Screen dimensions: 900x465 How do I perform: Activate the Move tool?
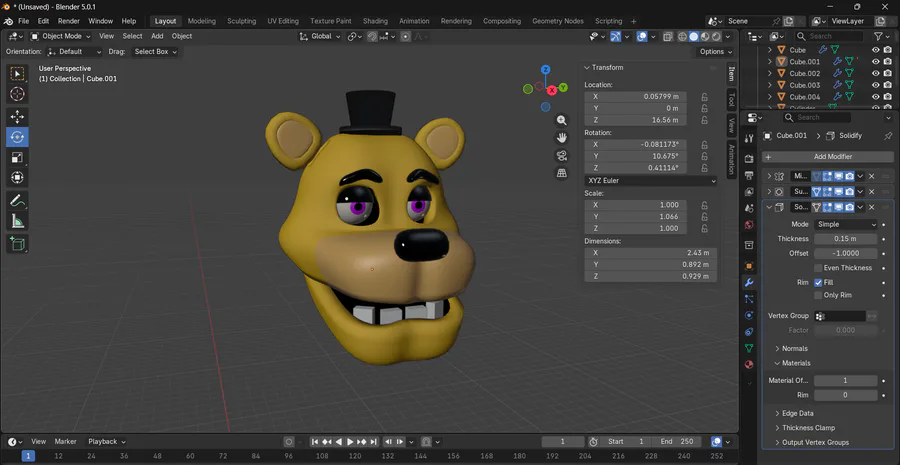pos(17,117)
